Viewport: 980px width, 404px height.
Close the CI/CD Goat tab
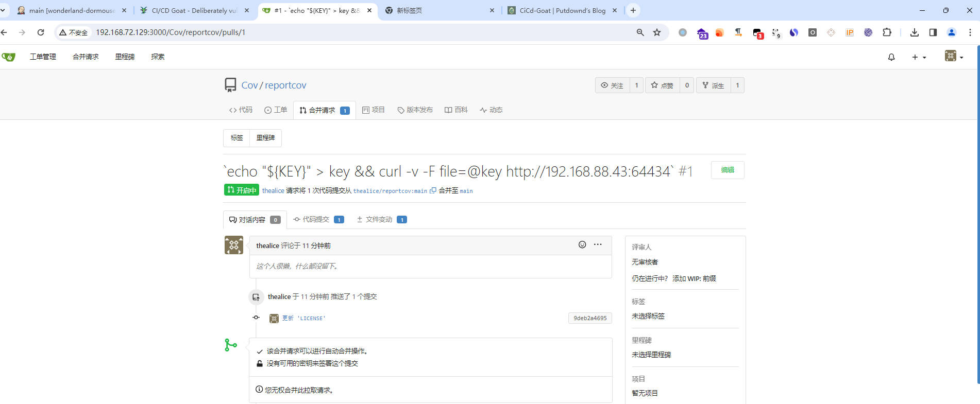click(x=247, y=10)
